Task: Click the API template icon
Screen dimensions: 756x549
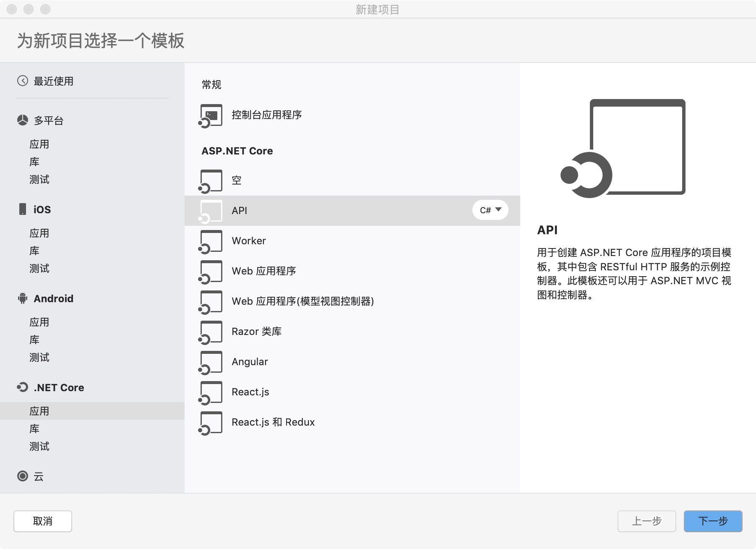Action: pyautogui.click(x=211, y=212)
